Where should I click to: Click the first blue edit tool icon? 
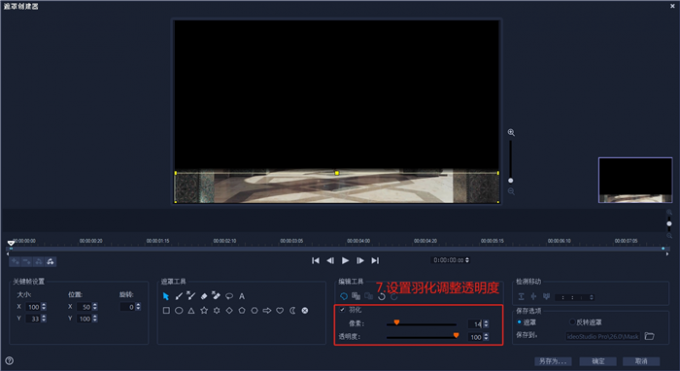(x=343, y=296)
